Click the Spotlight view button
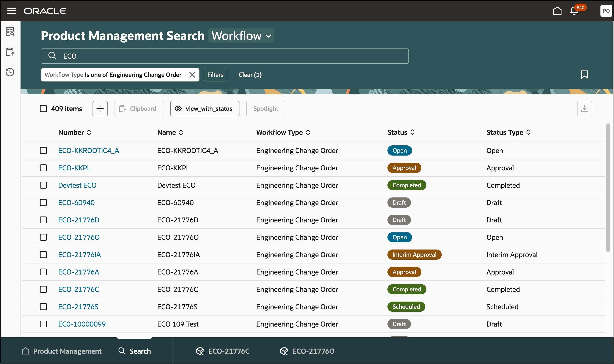 pos(266,108)
